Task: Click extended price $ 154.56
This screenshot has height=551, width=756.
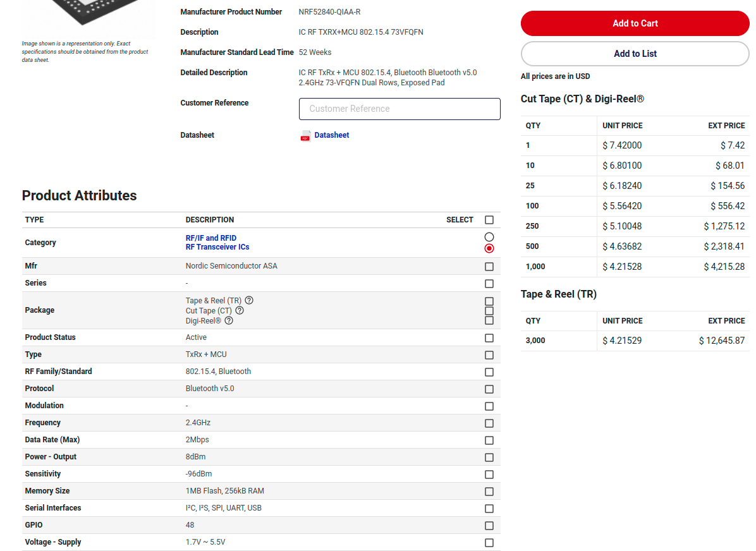Action: (728, 186)
